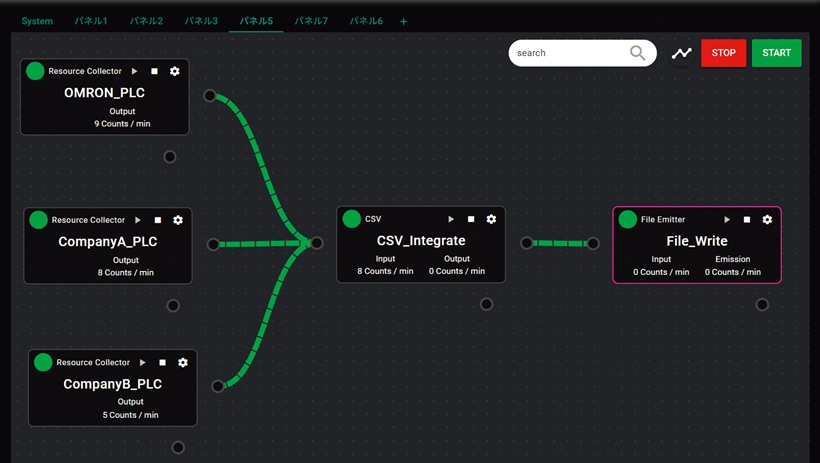The height and width of the screenshot is (463, 820).
Task: Add a new panel with plus icon
Action: click(404, 21)
